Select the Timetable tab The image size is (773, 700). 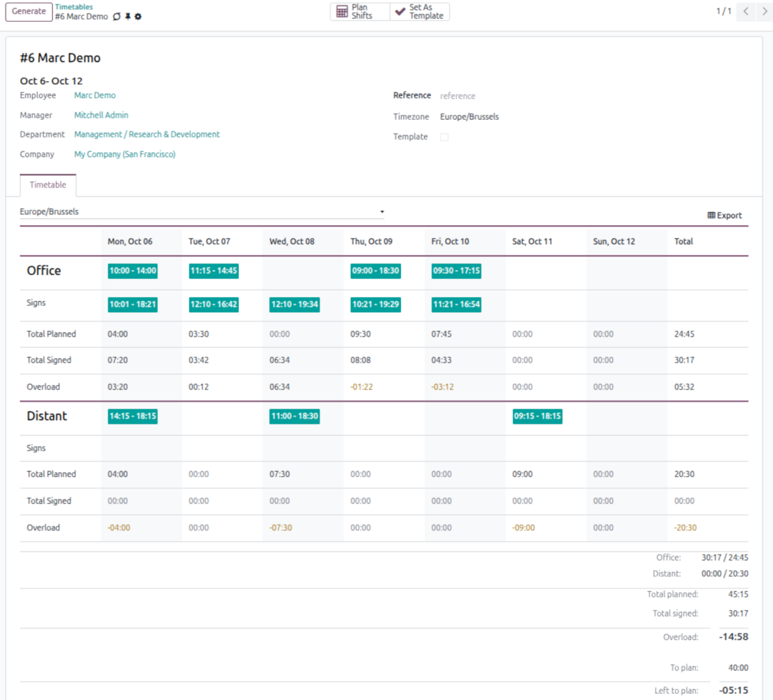point(48,185)
